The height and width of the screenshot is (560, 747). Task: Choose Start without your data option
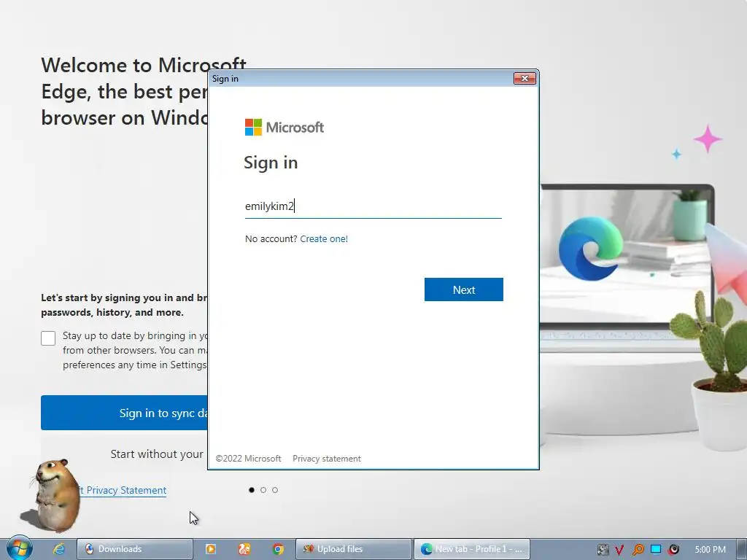click(158, 454)
